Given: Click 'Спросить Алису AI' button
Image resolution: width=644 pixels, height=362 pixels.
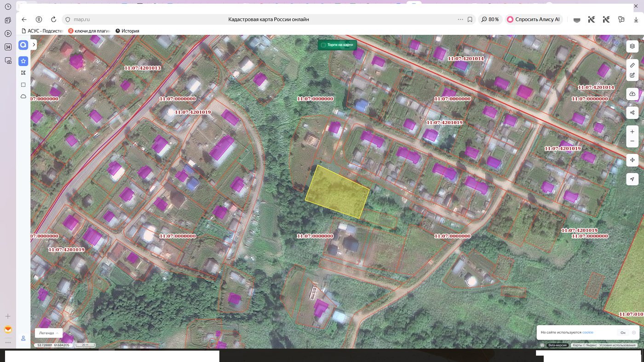Looking at the screenshot, I should click(534, 19).
